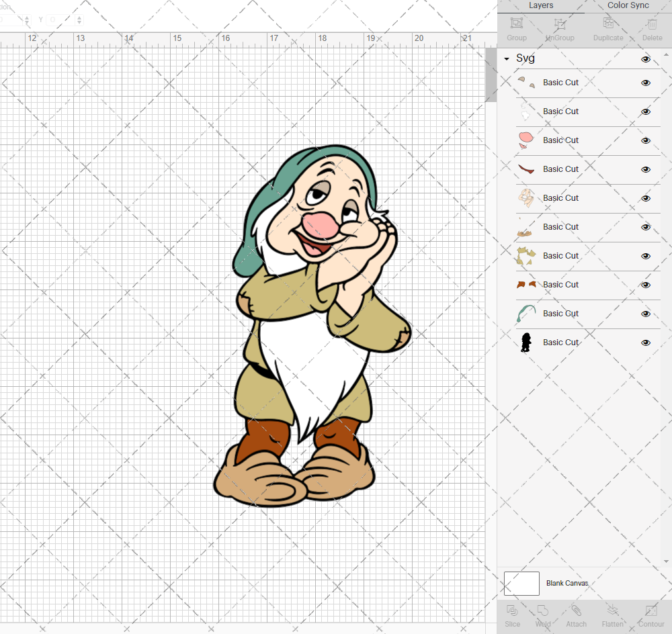Select the olive tunic layer thumbnail

(x=526, y=256)
